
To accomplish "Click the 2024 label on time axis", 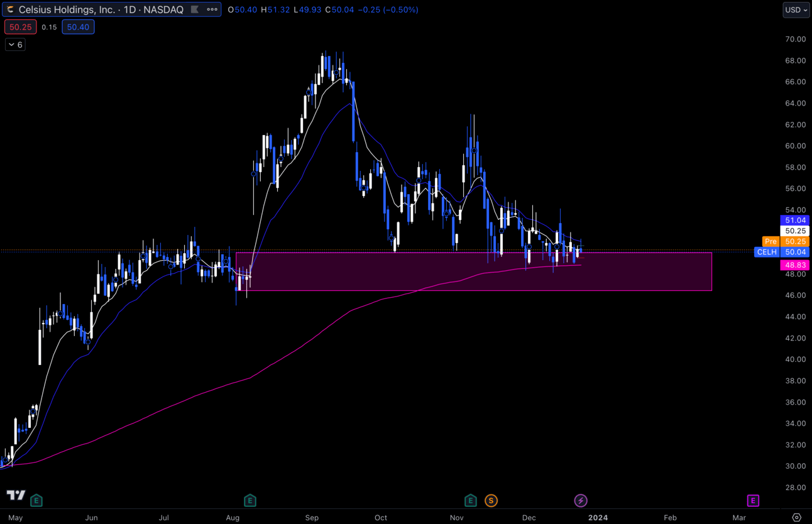I will pyautogui.click(x=598, y=518).
